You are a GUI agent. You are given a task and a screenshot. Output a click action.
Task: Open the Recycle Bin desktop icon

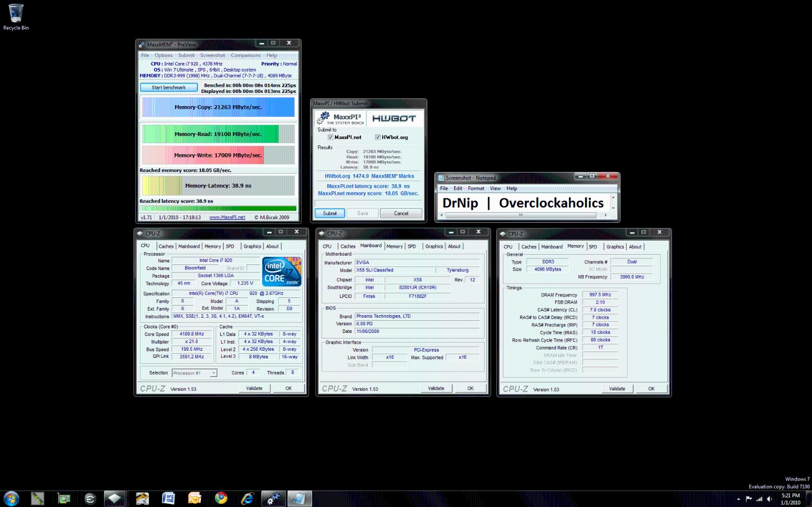tap(16, 17)
